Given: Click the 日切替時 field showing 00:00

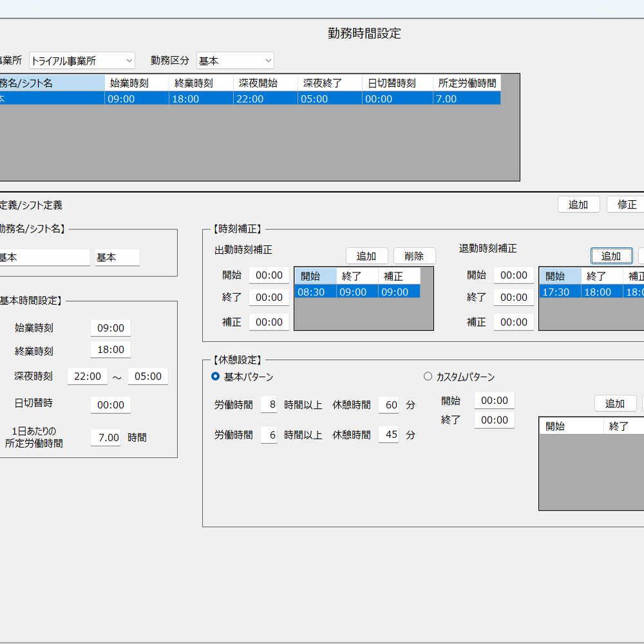Looking at the screenshot, I should tap(110, 404).
